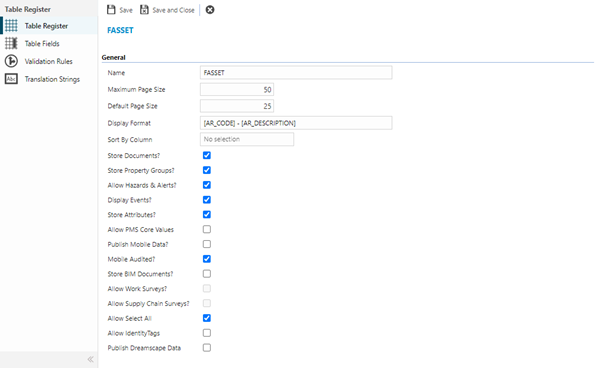The width and height of the screenshot is (600, 368).
Task: Uncheck the Store Documents? checkbox
Action: (207, 155)
